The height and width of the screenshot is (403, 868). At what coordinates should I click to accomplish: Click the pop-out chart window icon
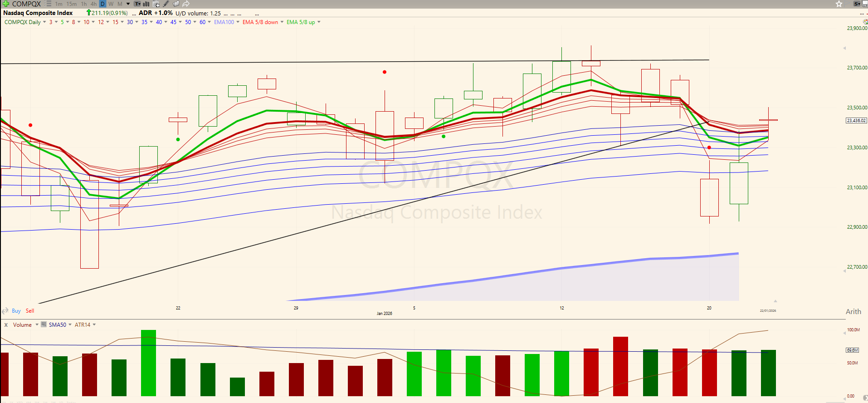point(176,4)
